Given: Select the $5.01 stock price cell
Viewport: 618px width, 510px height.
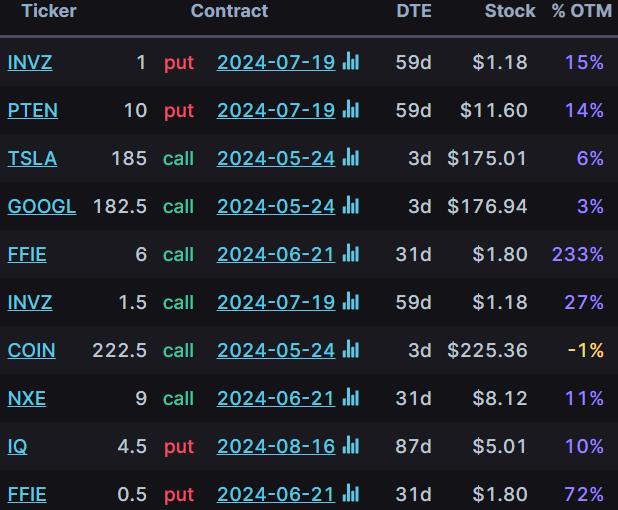Looking at the screenshot, I should (500, 447).
